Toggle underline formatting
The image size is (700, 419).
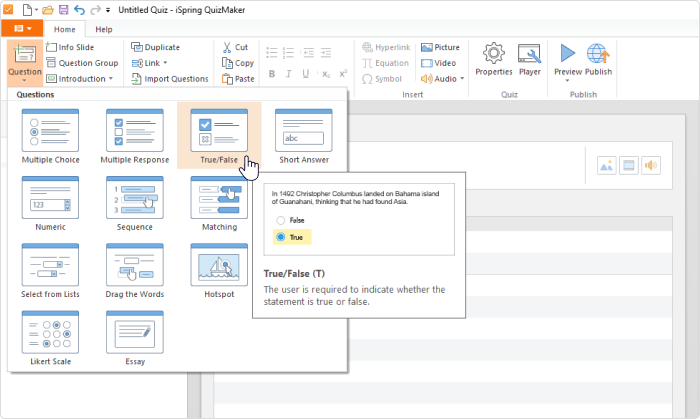click(305, 74)
